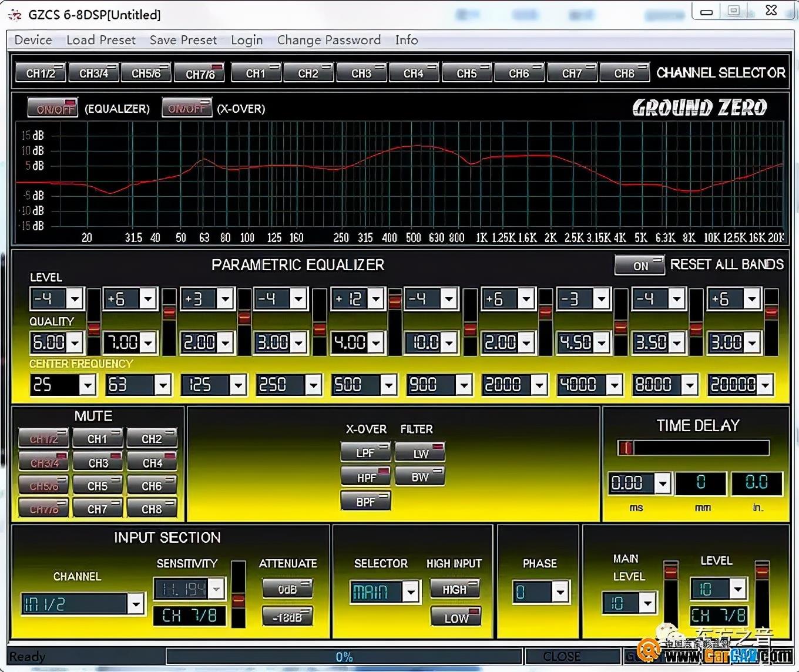799x672 pixels.
Task: Open the Device menu
Action: pos(33,40)
